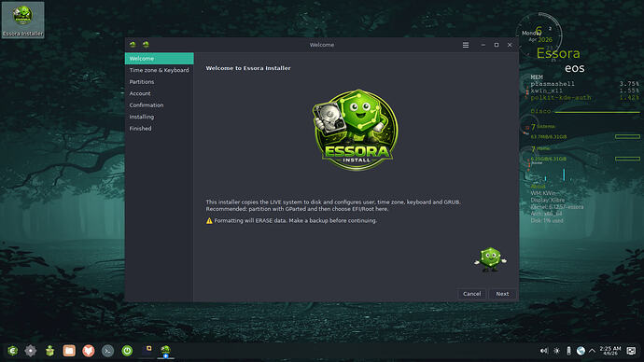644x362 pixels.
Task: Open the Essora application launcher in taskbar
Action: [x=13, y=351]
